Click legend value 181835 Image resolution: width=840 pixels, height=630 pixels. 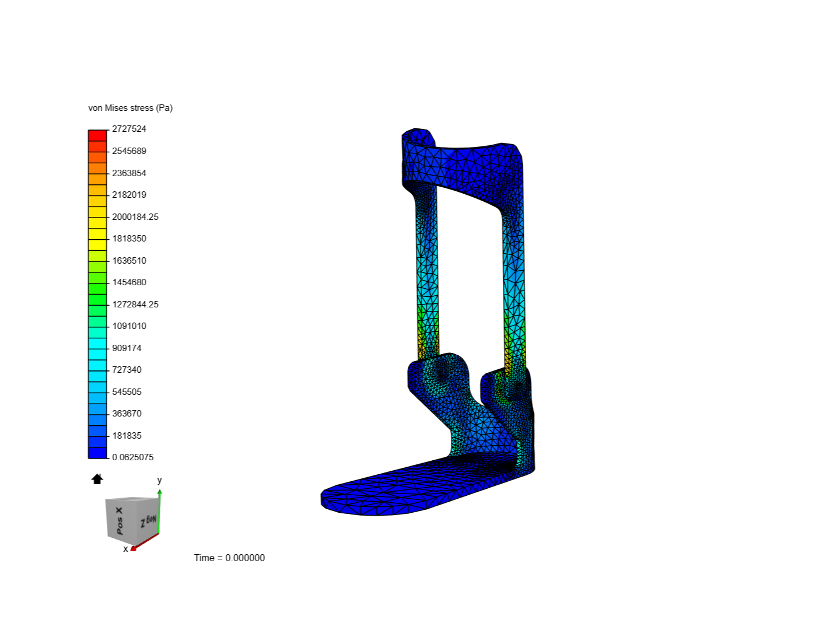(x=127, y=436)
